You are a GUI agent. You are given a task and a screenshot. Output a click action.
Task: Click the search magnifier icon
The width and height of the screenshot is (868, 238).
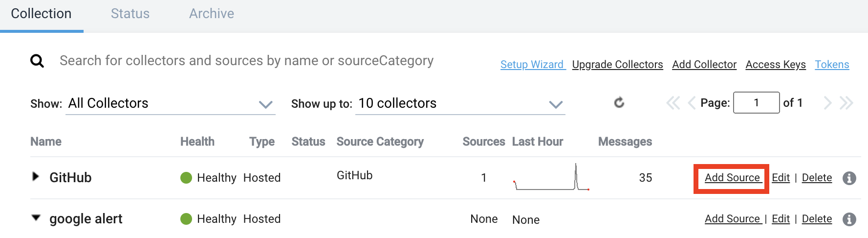pos(37,61)
